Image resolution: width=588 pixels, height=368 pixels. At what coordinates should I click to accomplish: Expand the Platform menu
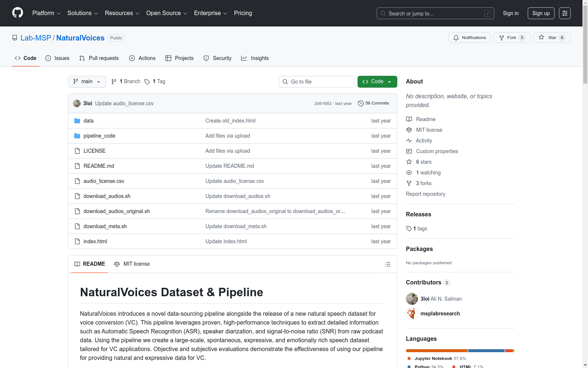pyautogui.click(x=46, y=13)
